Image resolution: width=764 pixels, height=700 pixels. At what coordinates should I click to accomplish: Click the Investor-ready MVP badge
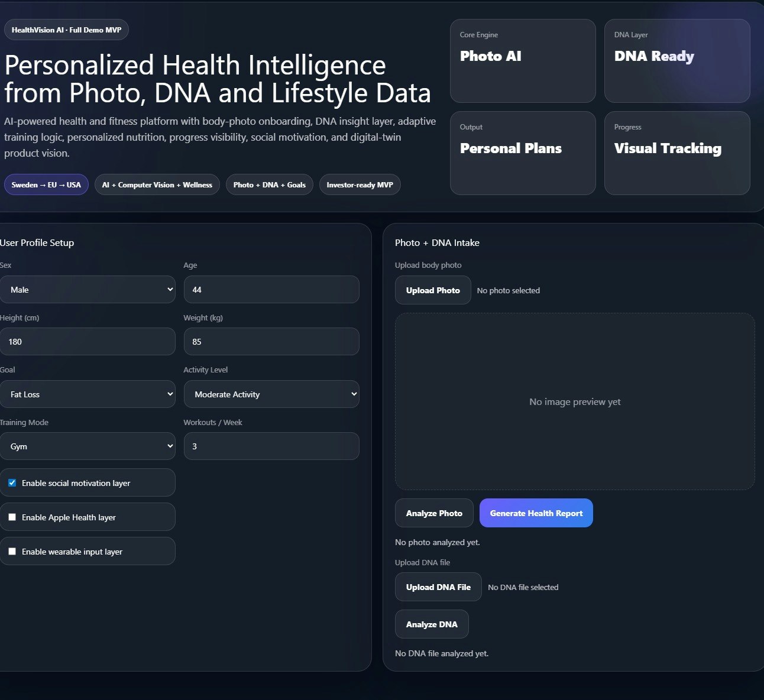click(360, 184)
